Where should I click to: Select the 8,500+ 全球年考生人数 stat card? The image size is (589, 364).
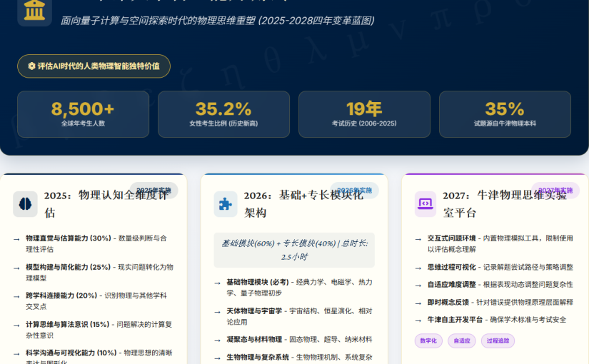[x=83, y=114]
